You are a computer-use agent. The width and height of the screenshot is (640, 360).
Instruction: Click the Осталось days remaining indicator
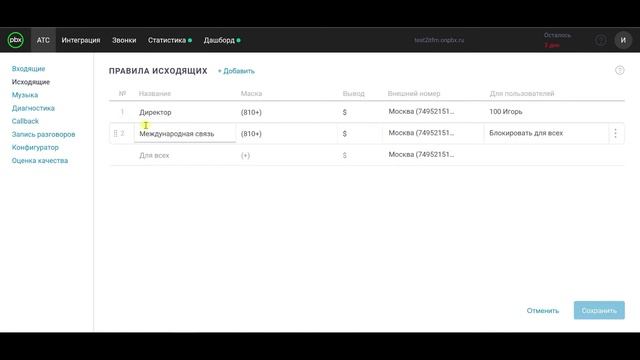coord(557,40)
